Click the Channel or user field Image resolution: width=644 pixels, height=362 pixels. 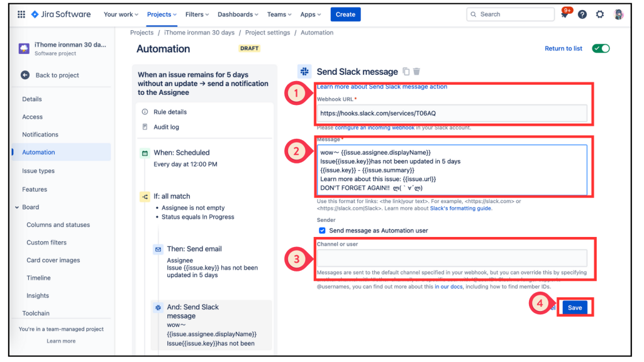(x=452, y=258)
